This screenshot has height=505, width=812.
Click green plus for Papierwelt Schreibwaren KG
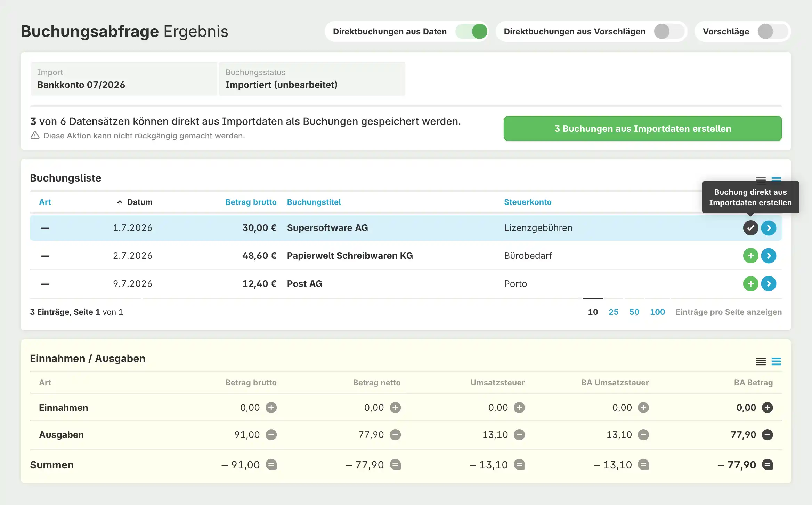click(x=750, y=256)
